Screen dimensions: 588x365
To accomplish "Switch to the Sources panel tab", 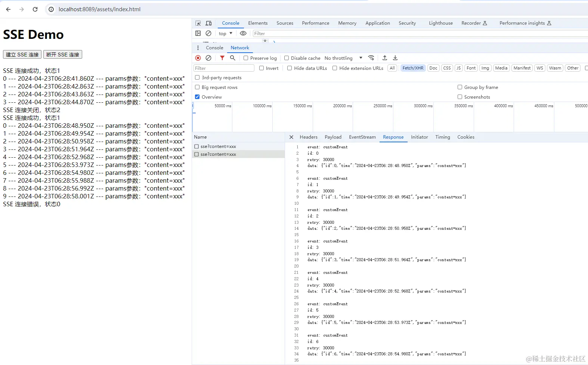I will (x=285, y=23).
